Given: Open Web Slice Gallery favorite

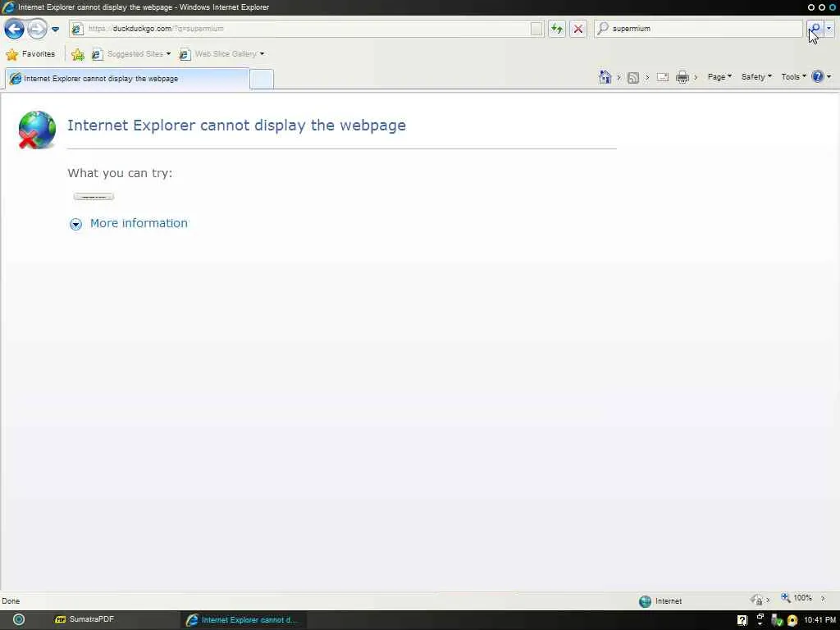Looking at the screenshot, I should pos(218,54).
